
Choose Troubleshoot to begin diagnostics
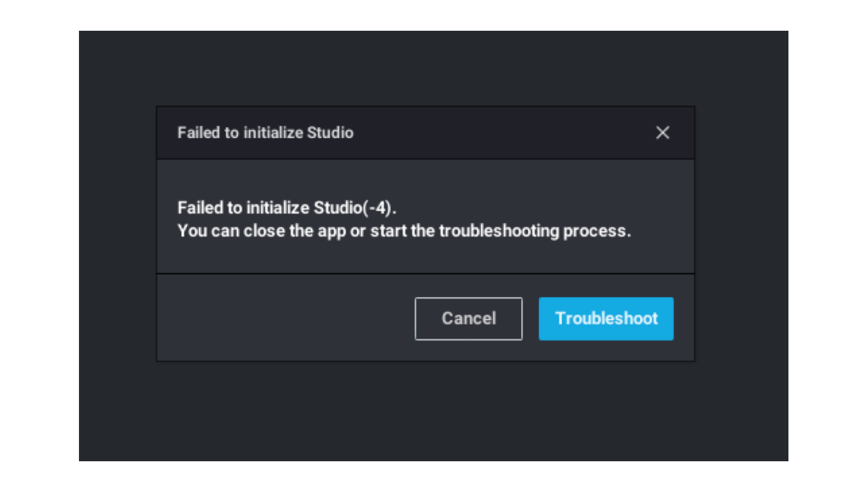pyautogui.click(x=606, y=318)
